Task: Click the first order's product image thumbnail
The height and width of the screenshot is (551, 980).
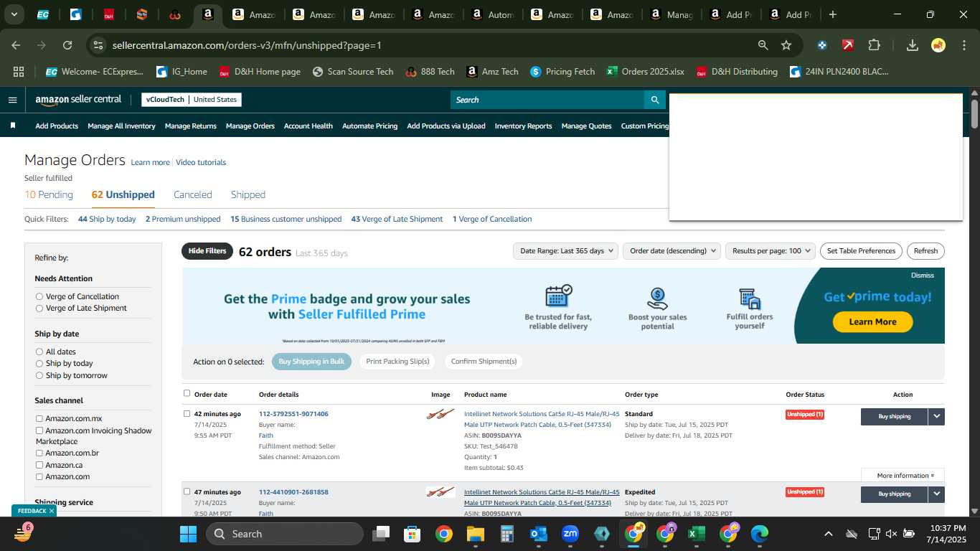Action: click(x=440, y=414)
